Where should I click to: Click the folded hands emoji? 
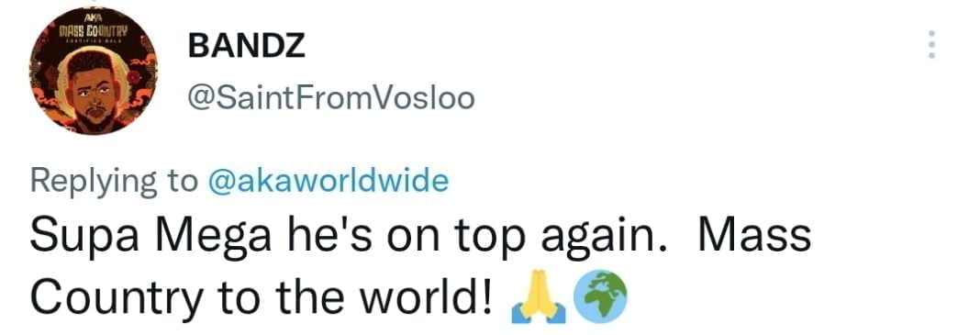[x=539, y=303]
